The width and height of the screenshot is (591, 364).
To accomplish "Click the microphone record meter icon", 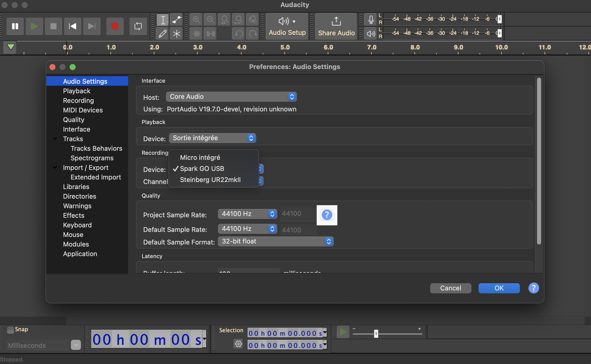I will [371, 20].
